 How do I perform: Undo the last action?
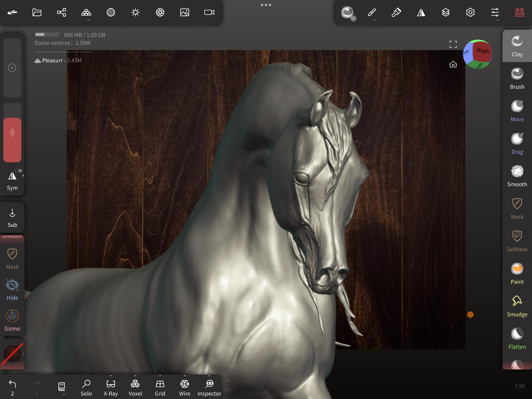(12, 388)
